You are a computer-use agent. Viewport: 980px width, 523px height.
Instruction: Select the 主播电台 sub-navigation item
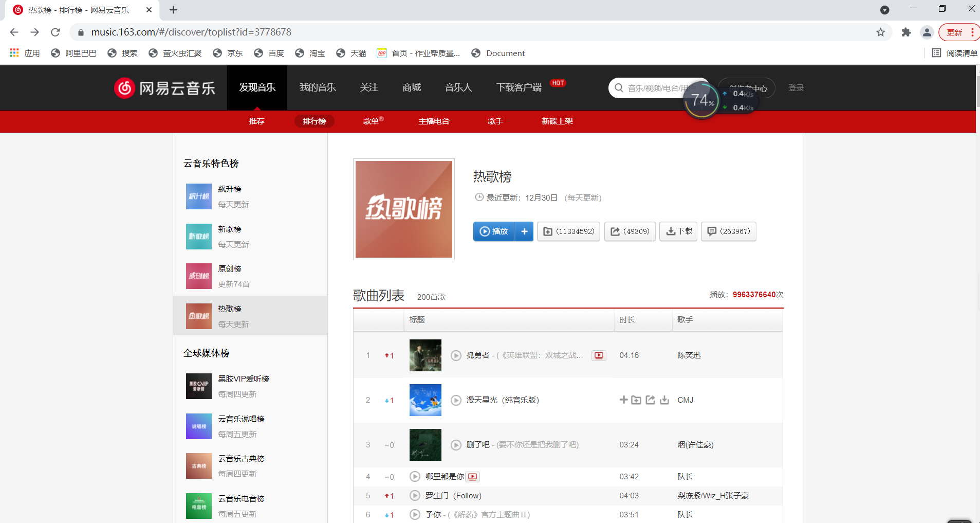coord(434,121)
